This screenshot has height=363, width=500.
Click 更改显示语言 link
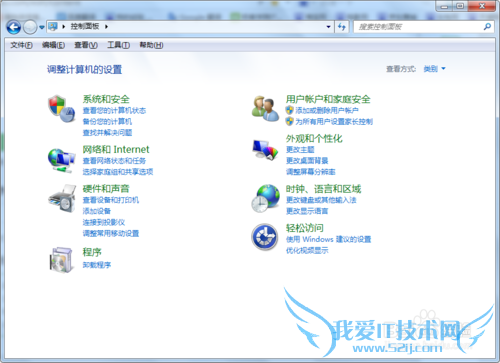(x=307, y=211)
